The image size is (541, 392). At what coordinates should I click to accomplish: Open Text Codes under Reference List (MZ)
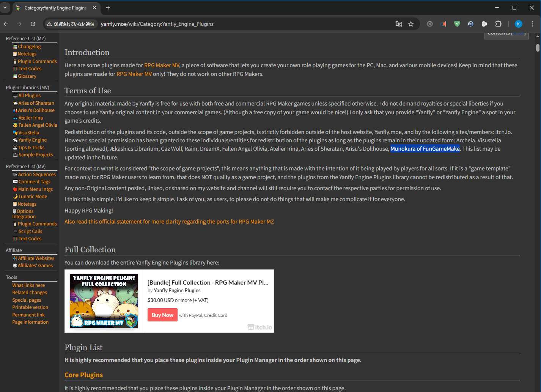(x=30, y=69)
